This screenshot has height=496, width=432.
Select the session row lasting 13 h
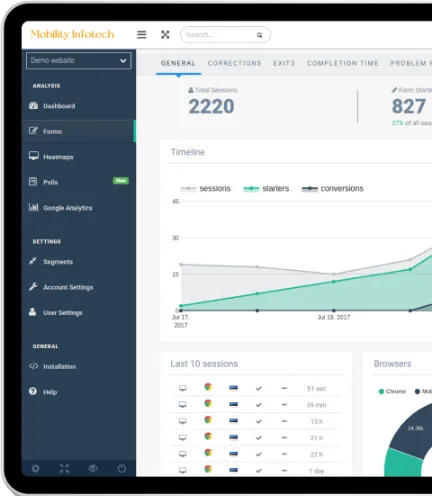(x=256, y=421)
